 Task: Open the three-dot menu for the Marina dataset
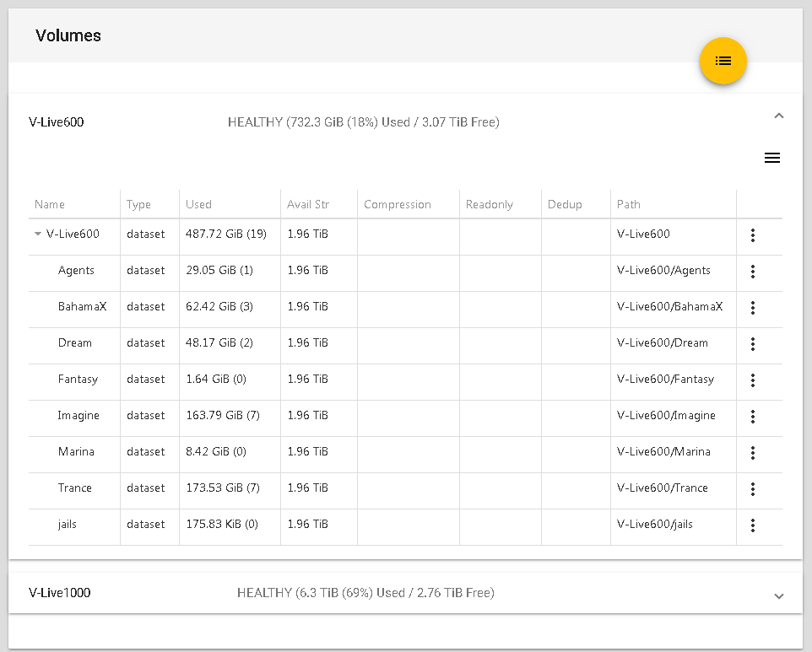click(753, 453)
